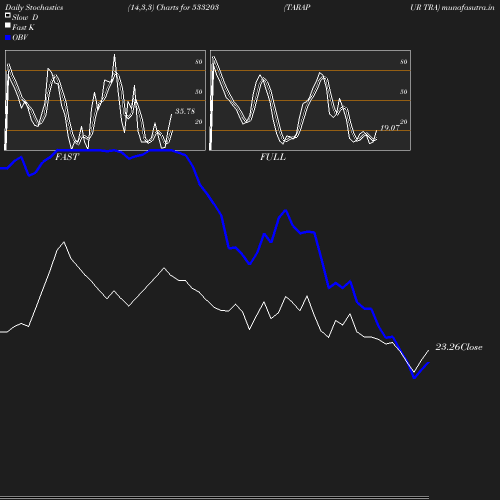This screenshot has width=500, height=500.
Task: Click the Fast K legend swatch
Action: pyautogui.click(x=8, y=25)
